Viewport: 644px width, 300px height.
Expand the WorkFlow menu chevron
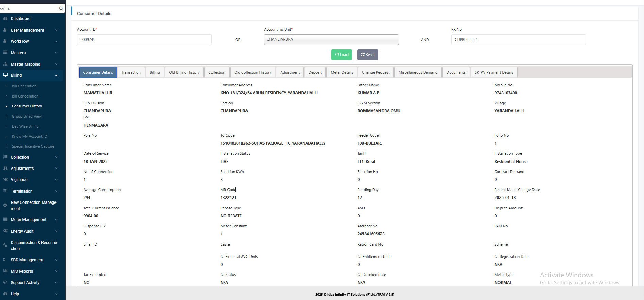[56, 41]
